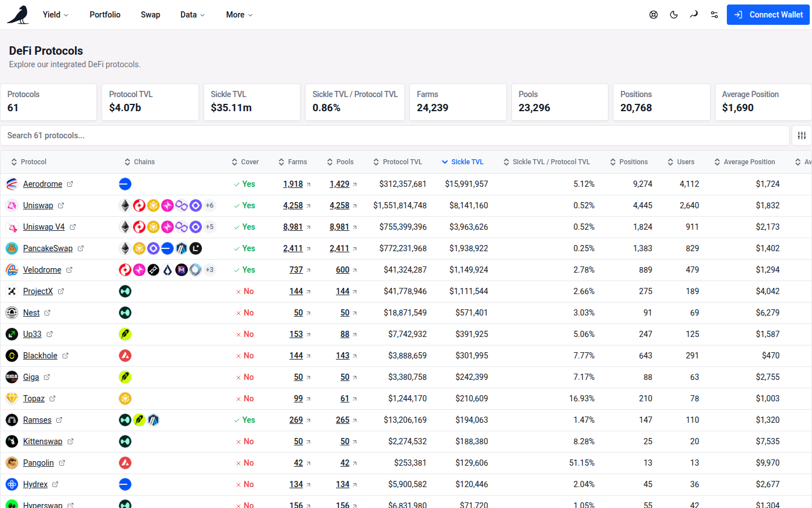
Task: Click the Base chain icon in Aerodrome row
Action: click(x=125, y=184)
